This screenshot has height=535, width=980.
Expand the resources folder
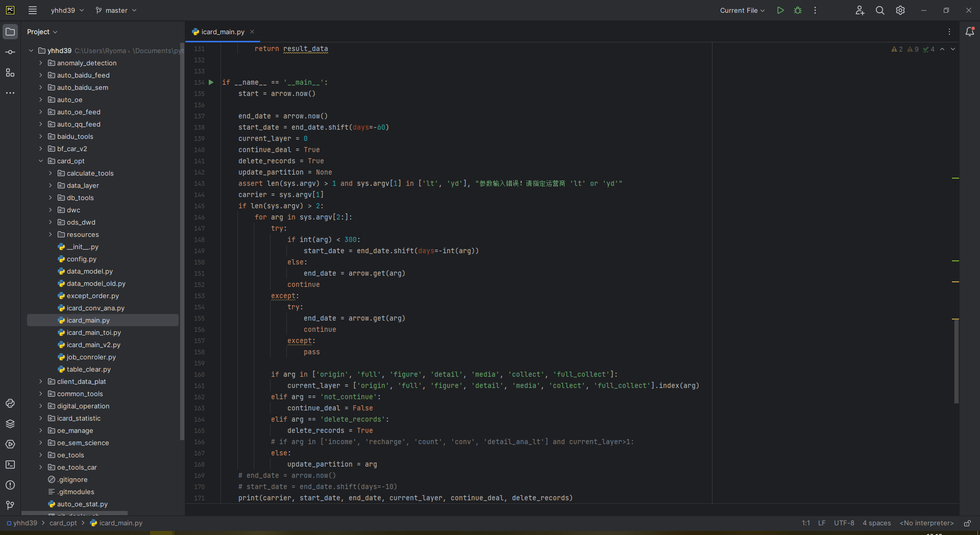pos(51,234)
